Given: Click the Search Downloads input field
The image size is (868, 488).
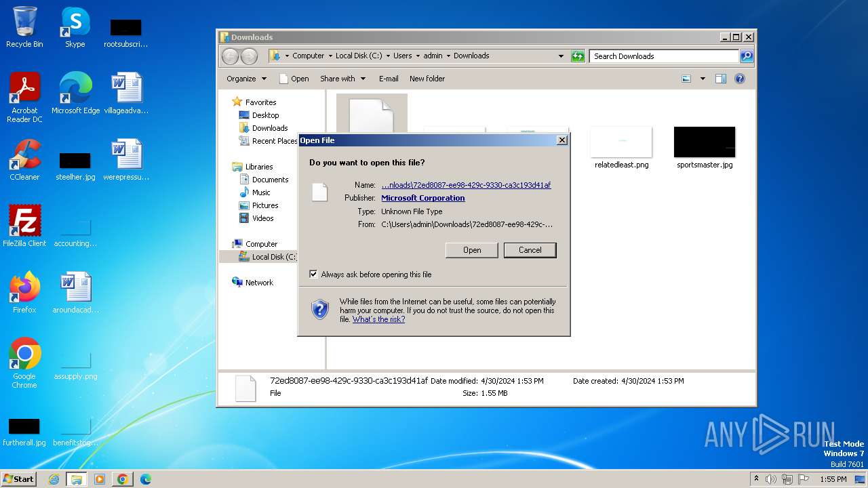Looking at the screenshot, I should point(664,56).
